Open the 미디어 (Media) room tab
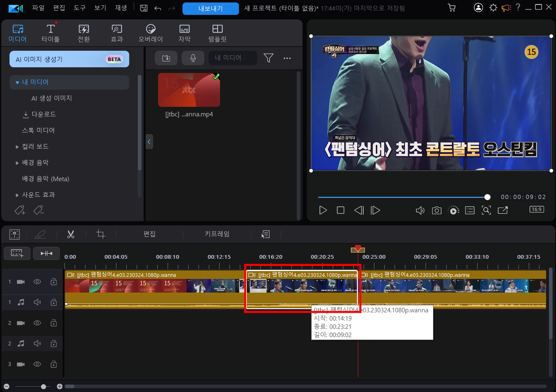Screen dimensions: 556x392 click(x=18, y=33)
